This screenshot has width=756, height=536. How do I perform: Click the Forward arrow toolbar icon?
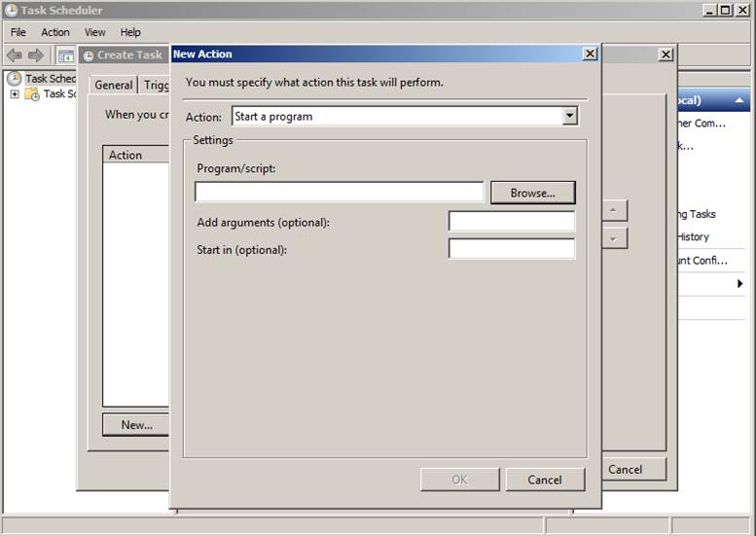tap(36, 55)
